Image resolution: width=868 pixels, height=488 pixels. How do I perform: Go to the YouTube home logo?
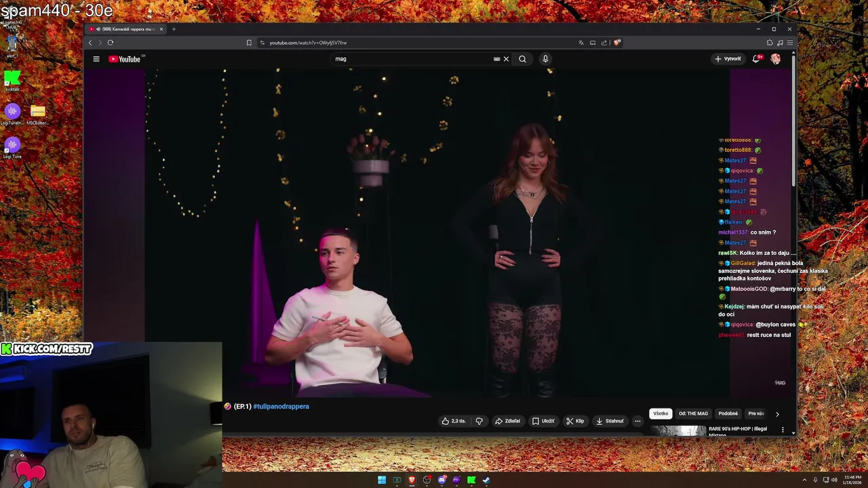[125, 59]
